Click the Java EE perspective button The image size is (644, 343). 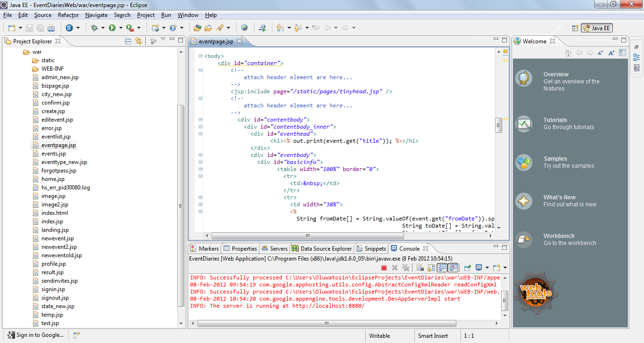click(x=597, y=28)
